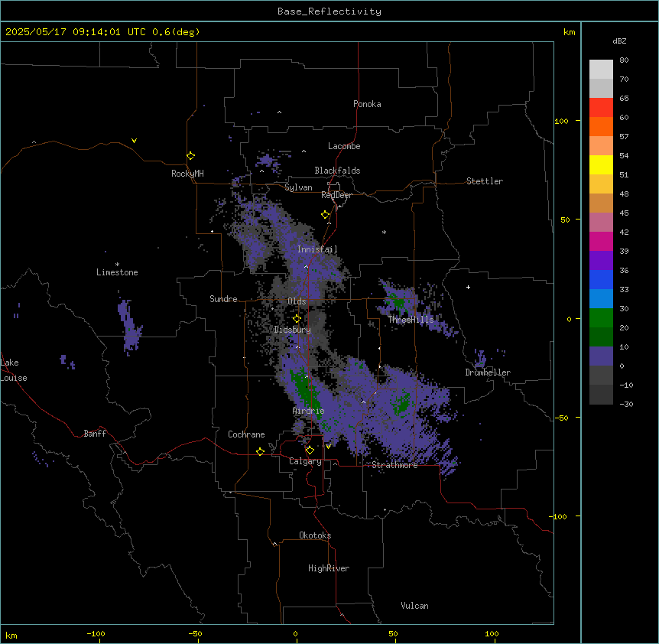Click the white asterisk above Limestone
This screenshot has width=659, height=644.
117,265
